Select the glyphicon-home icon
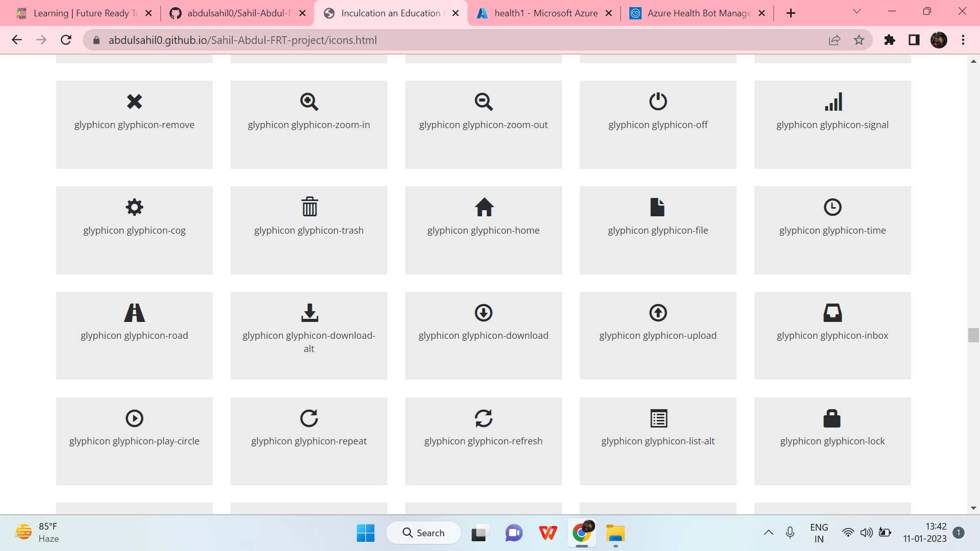 [483, 207]
